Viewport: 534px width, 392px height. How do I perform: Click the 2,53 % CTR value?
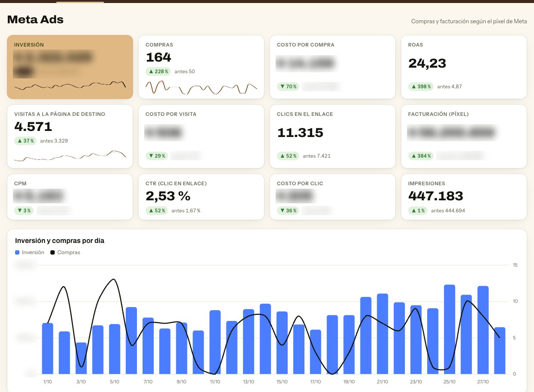(x=168, y=196)
